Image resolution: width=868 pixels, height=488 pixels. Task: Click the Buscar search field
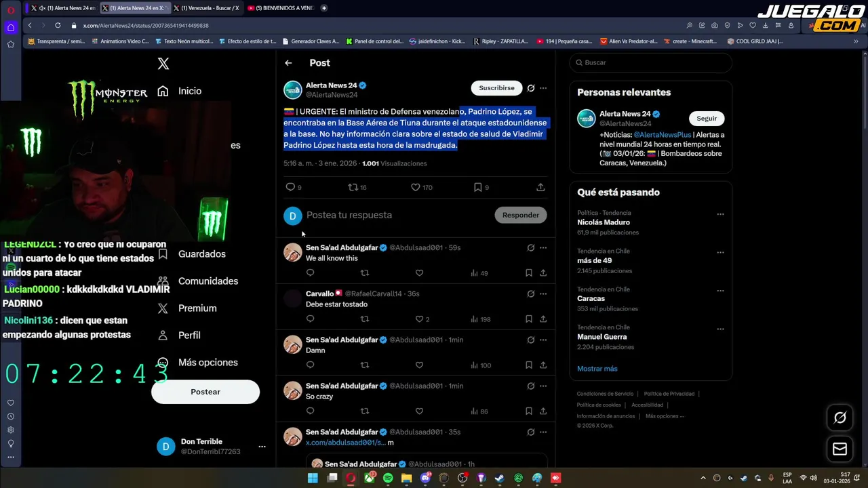click(651, 62)
